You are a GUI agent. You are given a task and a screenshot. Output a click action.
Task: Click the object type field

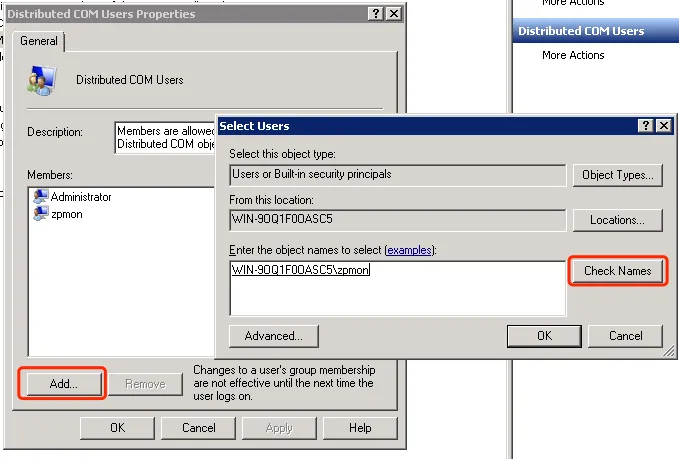[398, 175]
